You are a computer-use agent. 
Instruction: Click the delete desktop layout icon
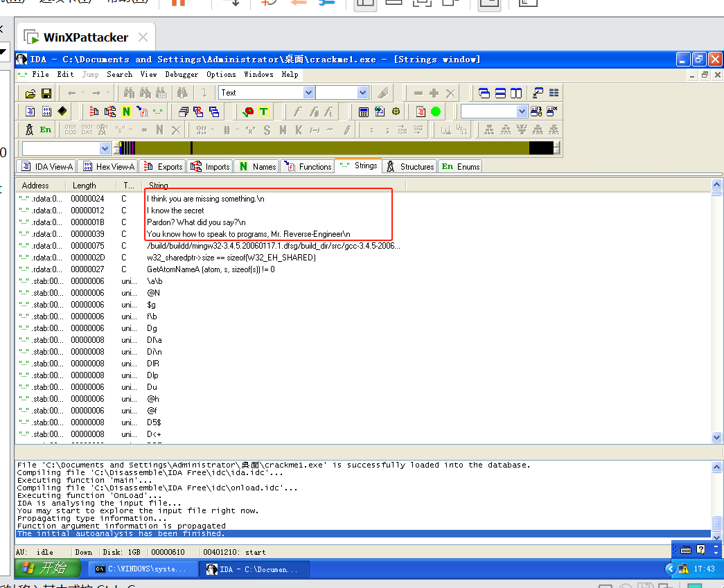pyautogui.click(x=551, y=112)
